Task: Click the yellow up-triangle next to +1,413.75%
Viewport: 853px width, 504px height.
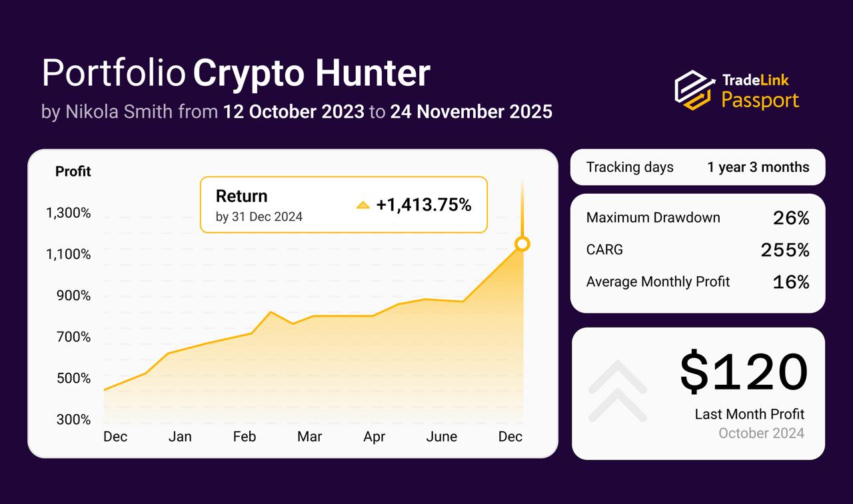Action: pos(363,205)
